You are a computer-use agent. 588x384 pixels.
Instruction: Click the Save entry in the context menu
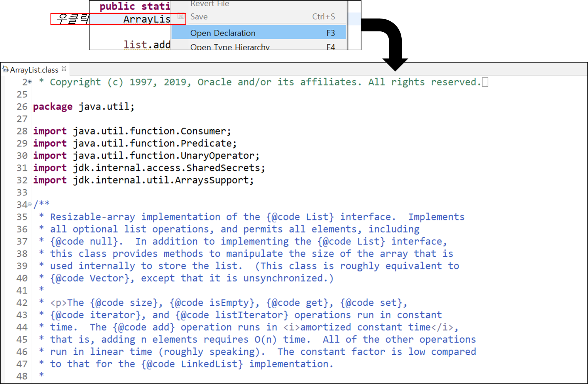point(258,16)
